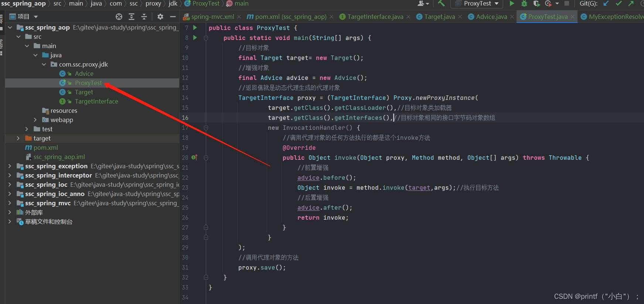Screen dimensions: 644x304
Task: Click 'main' method breadcrumb with m icon
Action: click(x=237, y=4)
